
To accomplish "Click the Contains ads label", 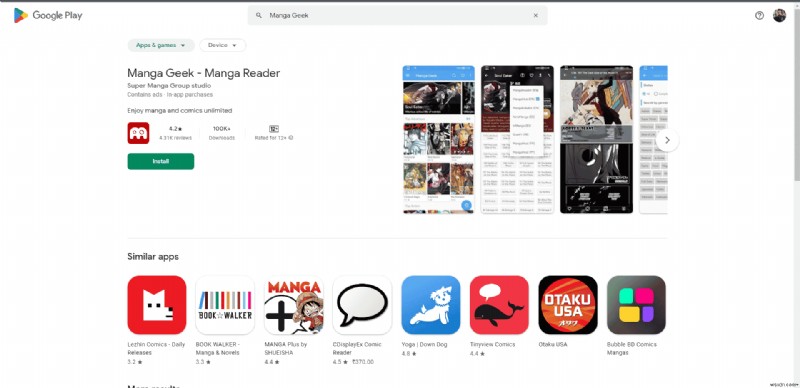I will 145,94.
